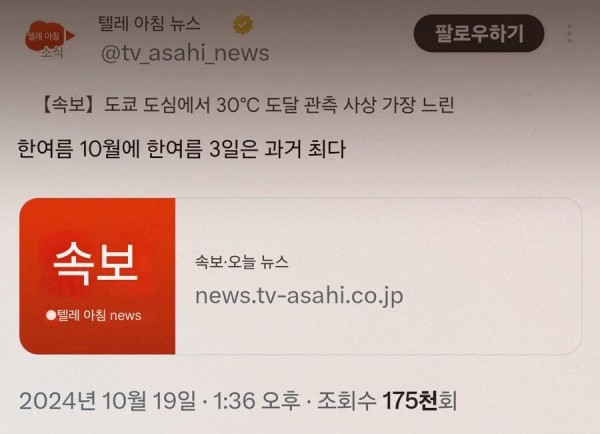This screenshot has height=434, width=600.
Task: Click the 30°C text in the tweet
Action: [238, 104]
